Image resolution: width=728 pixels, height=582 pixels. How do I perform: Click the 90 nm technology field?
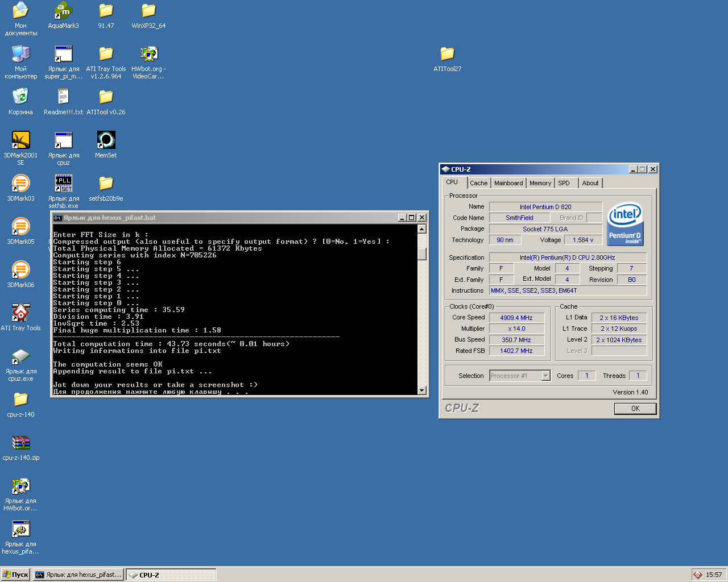pyautogui.click(x=505, y=240)
